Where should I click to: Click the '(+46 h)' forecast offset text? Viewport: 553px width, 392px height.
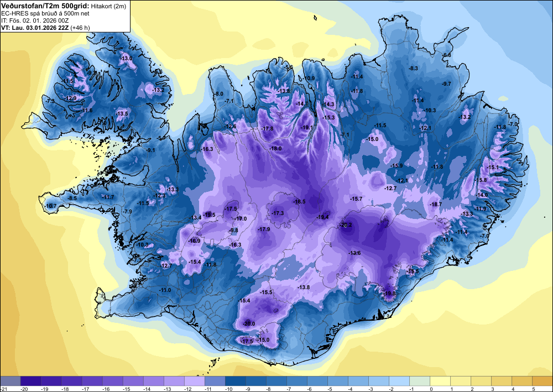pyautogui.click(x=80, y=28)
